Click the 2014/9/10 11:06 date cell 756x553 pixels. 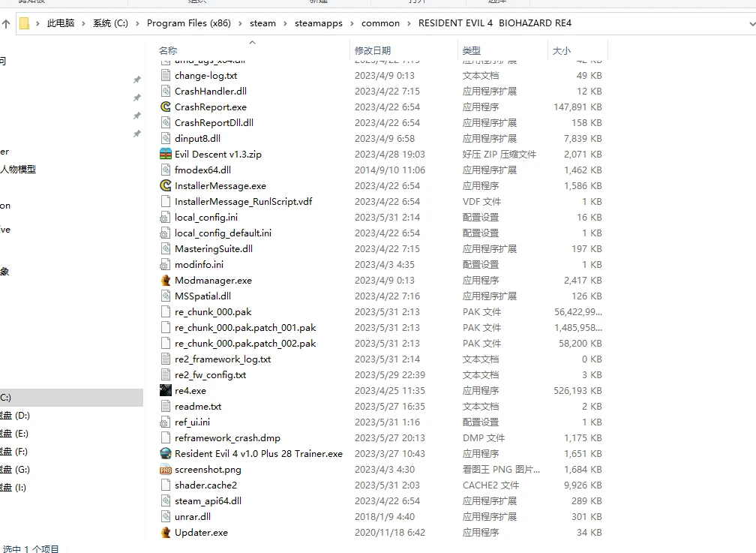[390, 170]
